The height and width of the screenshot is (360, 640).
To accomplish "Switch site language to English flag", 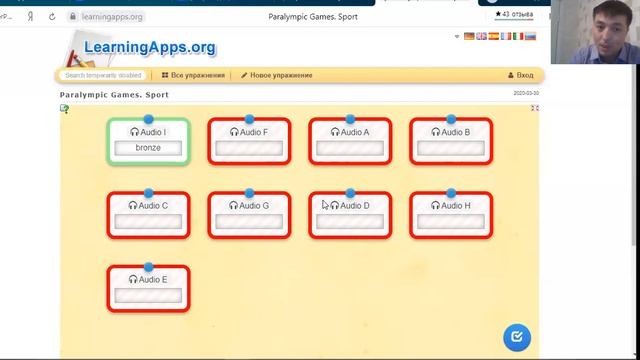I will click(482, 36).
